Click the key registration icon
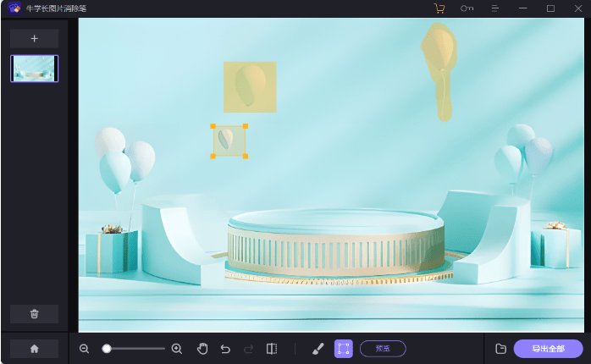Image resolution: width=591 pixels, height=364 pixels. tap(467, 8)
